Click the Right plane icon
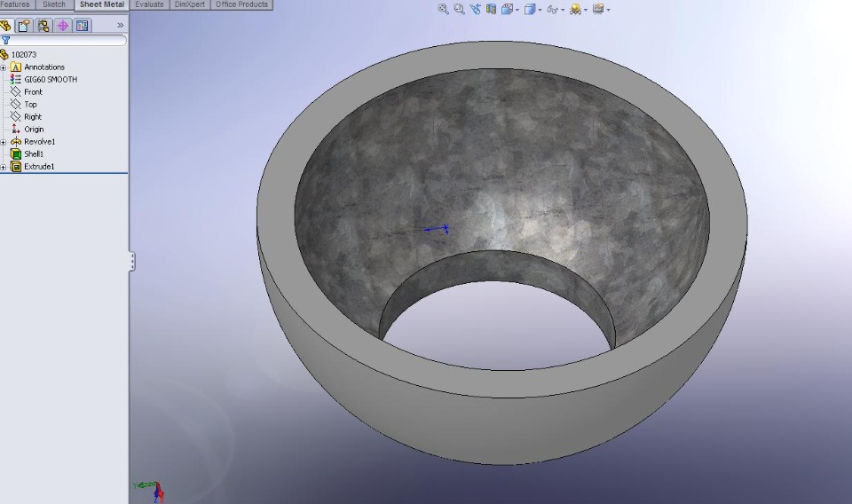Screen dimensions: 852x504 point(16,117)
